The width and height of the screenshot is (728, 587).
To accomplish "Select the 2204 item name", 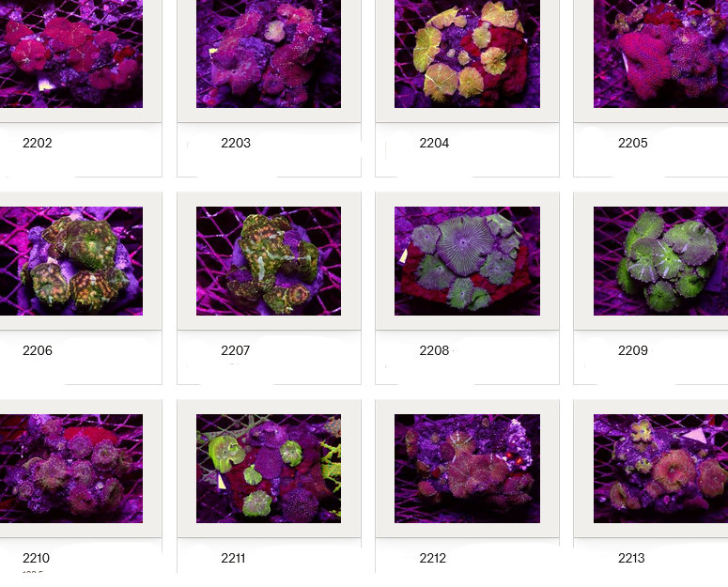I will pos(434,144).
